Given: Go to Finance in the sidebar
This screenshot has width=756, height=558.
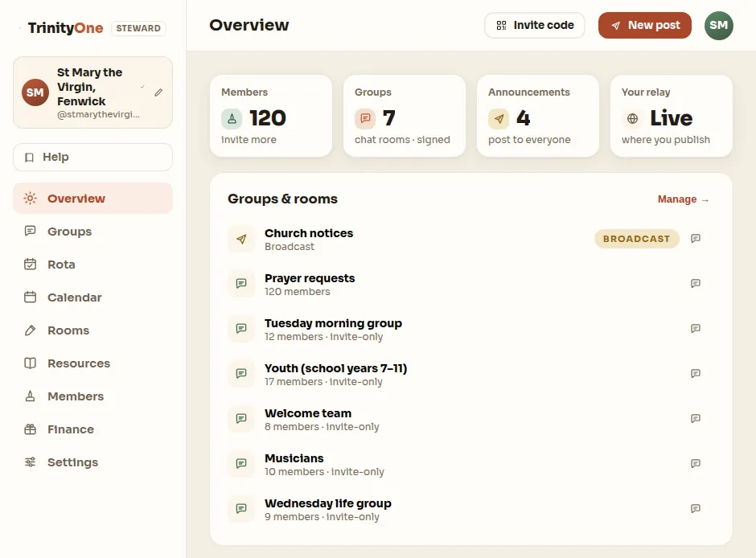Looking at the screenshot, I should [92, 429].
